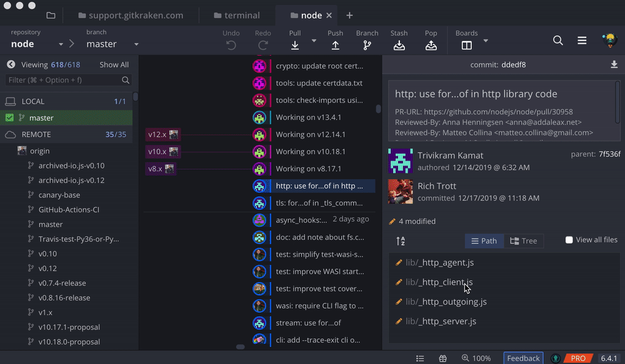Open the repository dropdown for node
The image size is (625, 364).
coord(61,44)
